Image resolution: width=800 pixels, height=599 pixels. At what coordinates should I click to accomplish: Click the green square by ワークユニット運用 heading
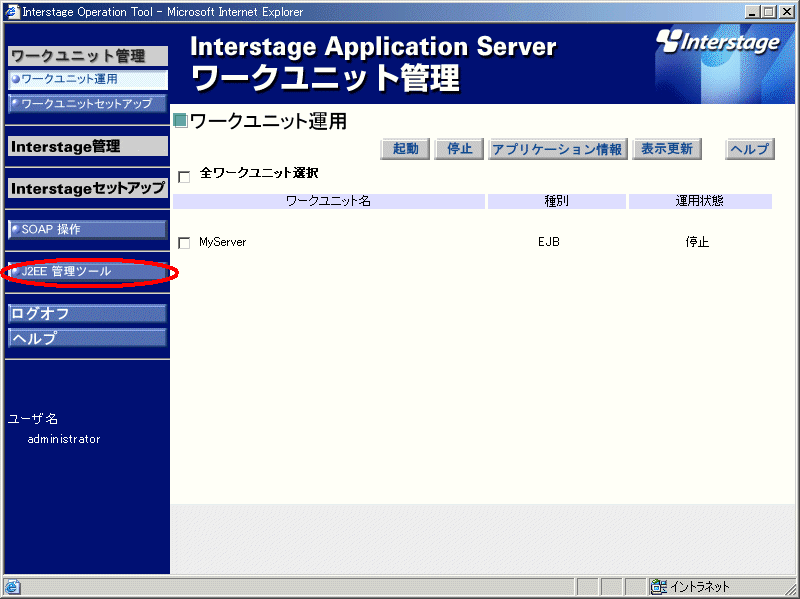pos(181,121)
